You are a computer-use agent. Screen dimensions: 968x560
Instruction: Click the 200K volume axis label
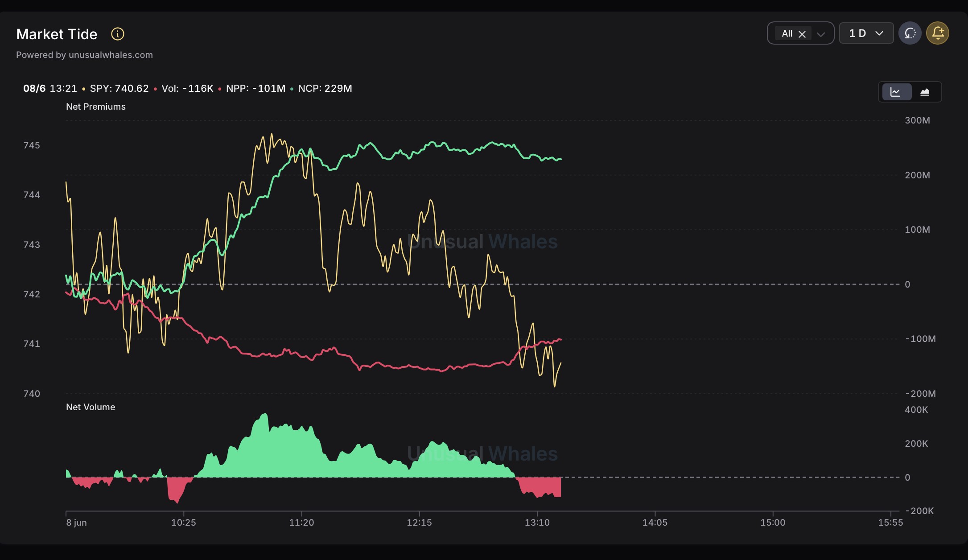(x=916, y=444)
